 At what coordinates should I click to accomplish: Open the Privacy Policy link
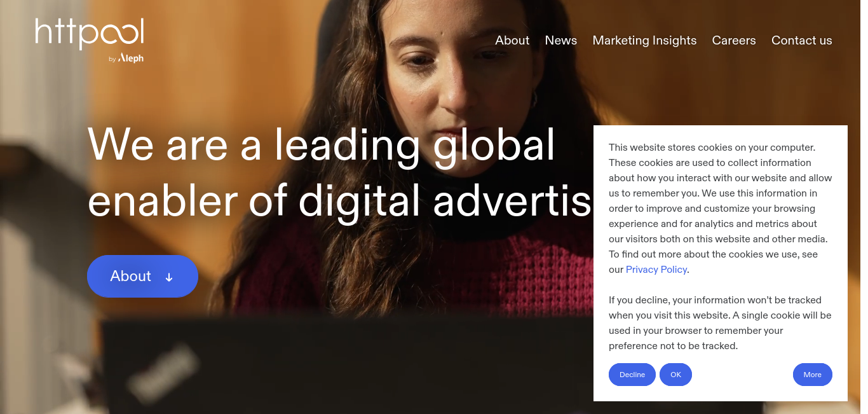656,269
